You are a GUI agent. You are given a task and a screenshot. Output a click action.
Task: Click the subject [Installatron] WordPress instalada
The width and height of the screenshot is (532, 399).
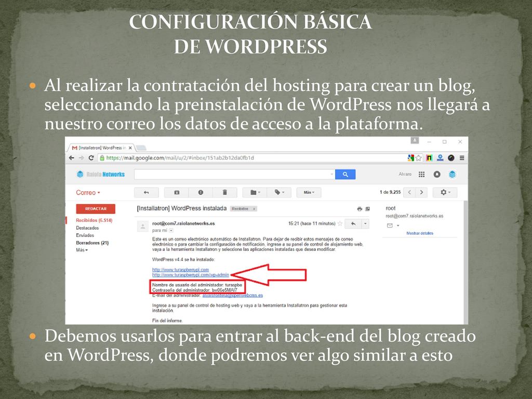click(181, 208)
